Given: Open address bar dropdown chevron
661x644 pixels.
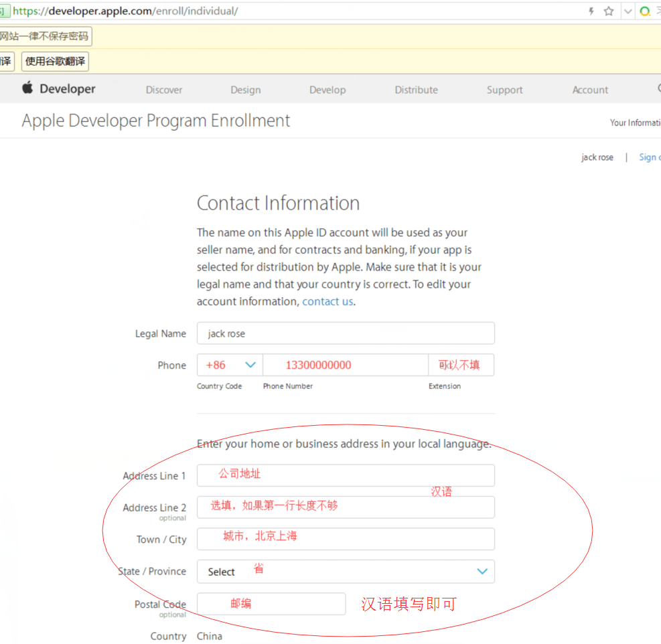Looking at the screenshot, I should [x=628, y=11].
